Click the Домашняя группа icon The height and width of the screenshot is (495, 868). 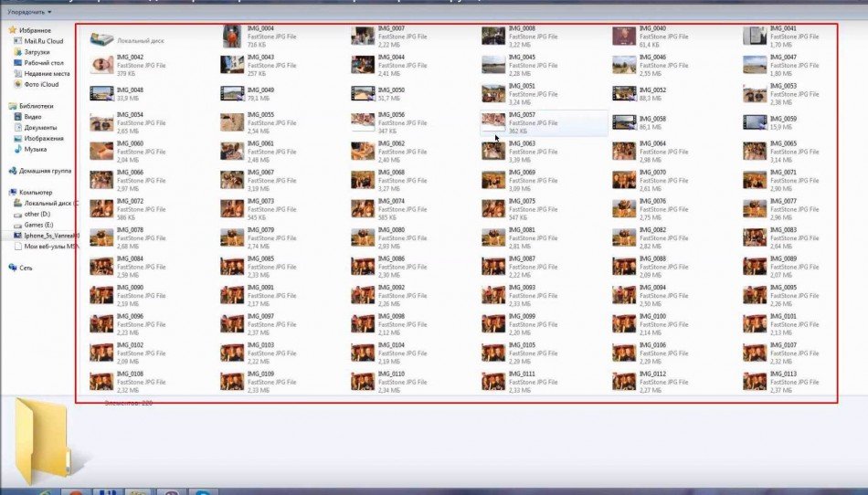tap(13, 171)
